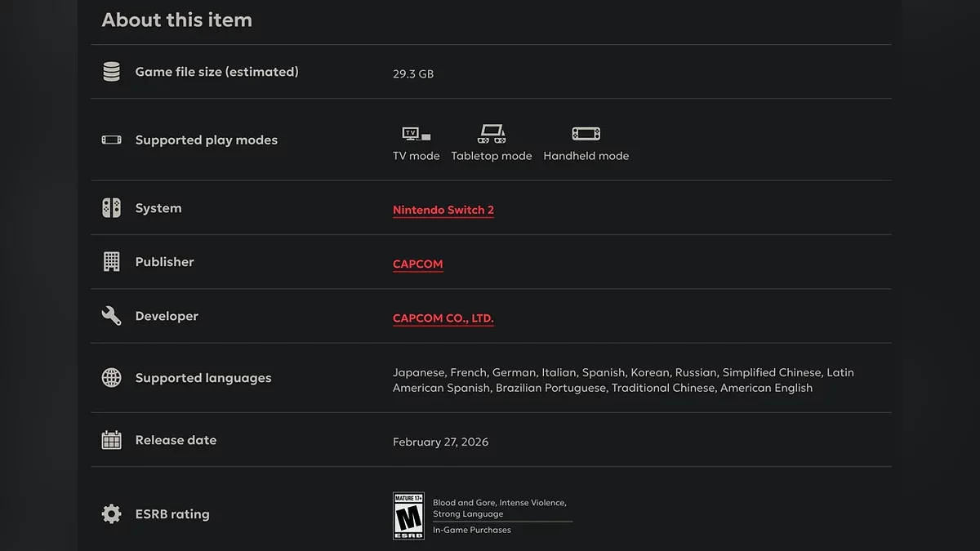Click the TV mode icon
The width and height of the screenshot is (980, 551).
coord(416,134)
